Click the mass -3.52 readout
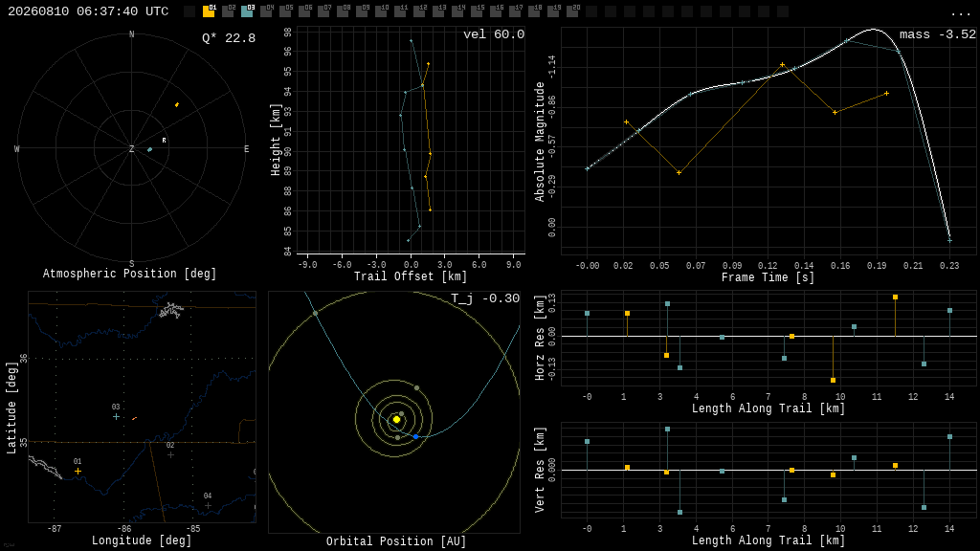Viewport: 980px width, 551px height. [x=938, y=34]
